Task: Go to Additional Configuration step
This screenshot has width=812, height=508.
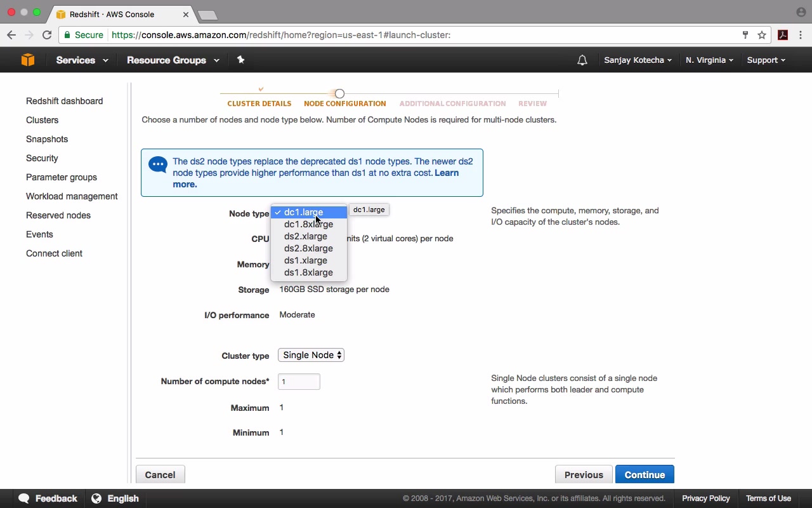Action: click(x=452, y=104)
